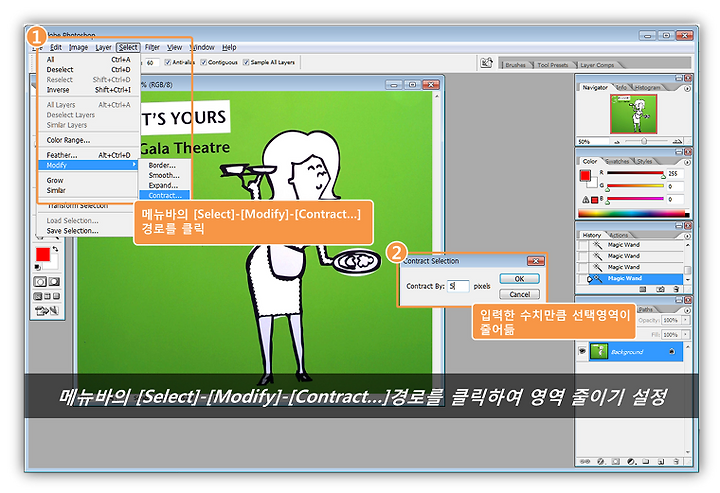Image resolution: width=720 pixels, height=493 pixels.
Task: Click the color spectrum ramp in Color panel
Action: [x=633, y=213]
